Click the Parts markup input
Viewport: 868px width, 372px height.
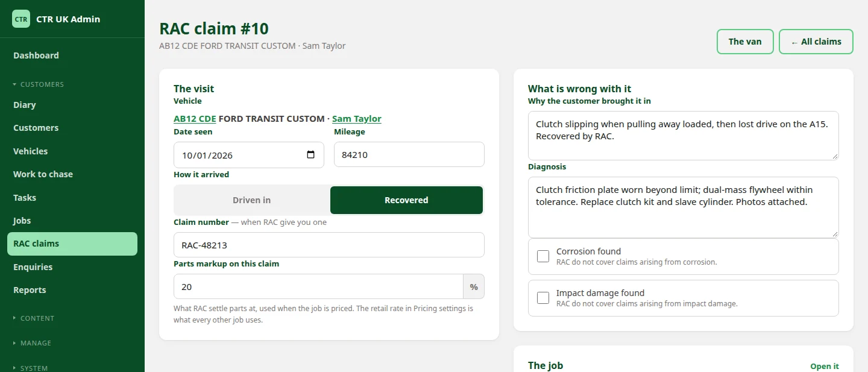coord(318,286)
